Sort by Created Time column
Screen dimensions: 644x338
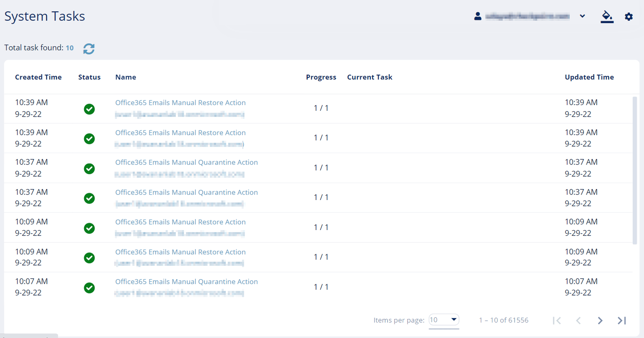coord(38,77)
